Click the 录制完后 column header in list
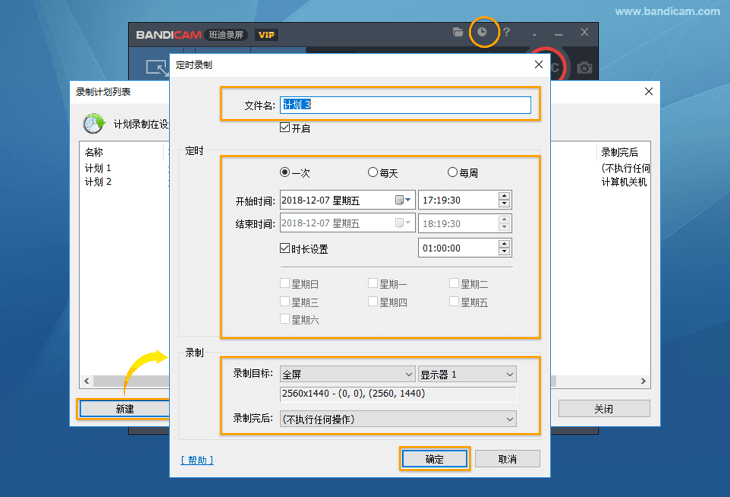730x497 pixels. (x=620, y=152)
